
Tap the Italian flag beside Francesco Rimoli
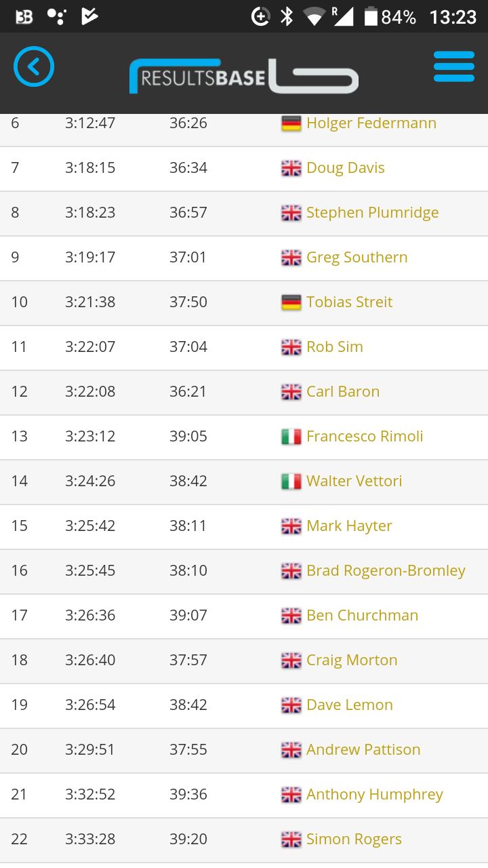point(291,437)
